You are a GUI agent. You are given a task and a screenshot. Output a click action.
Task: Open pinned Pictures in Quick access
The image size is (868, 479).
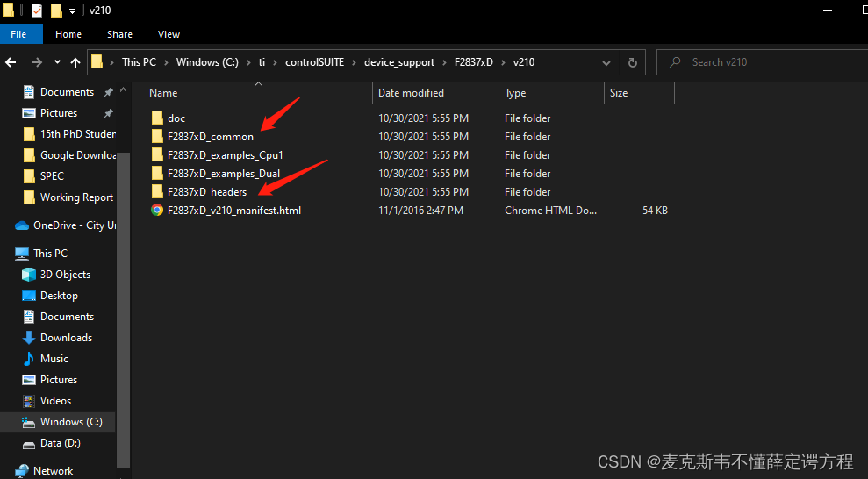click(x=59, y=113)
